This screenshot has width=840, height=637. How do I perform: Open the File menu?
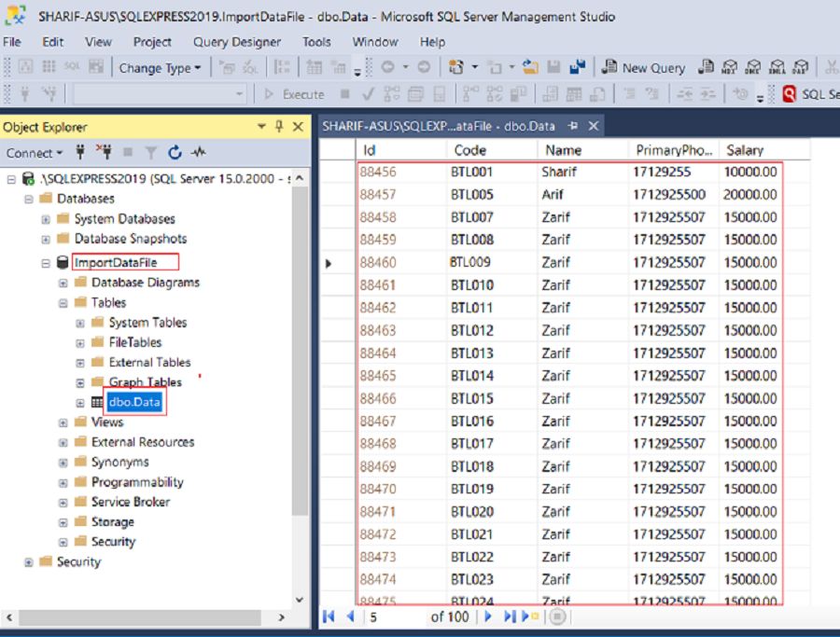point(12,42)
